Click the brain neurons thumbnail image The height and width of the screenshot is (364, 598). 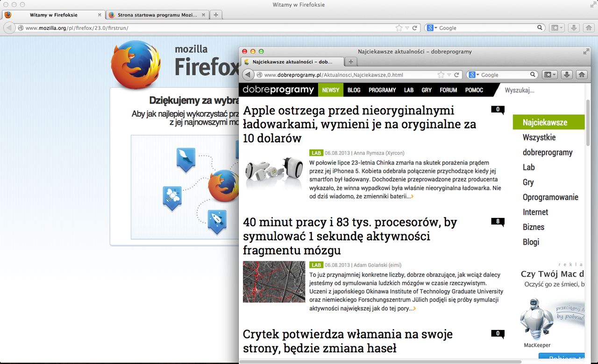(x=274, y=282)
